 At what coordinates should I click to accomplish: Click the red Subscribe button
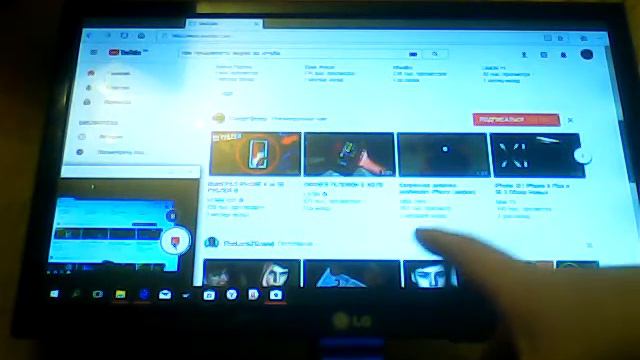tap(516, 119)
